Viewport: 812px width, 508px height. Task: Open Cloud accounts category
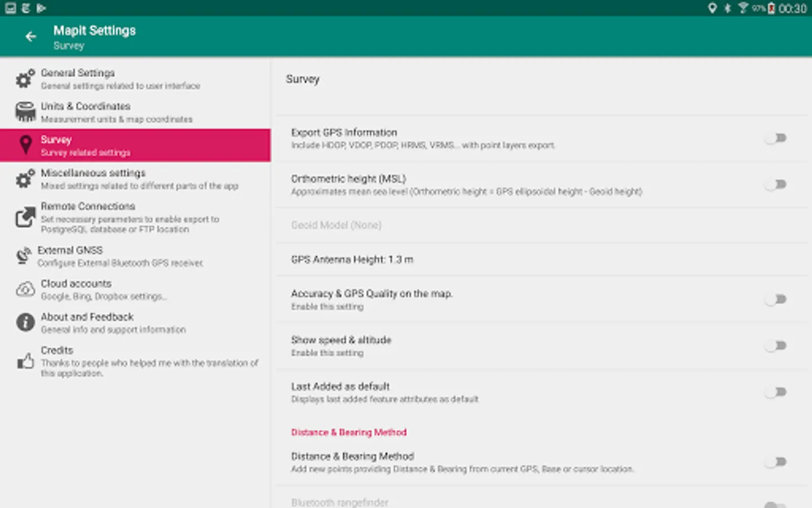135,289
